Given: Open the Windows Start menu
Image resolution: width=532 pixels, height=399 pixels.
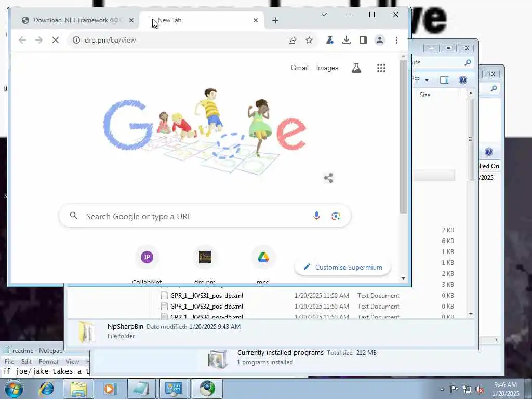Looking at the screenshot, I should tap(14, 389).
